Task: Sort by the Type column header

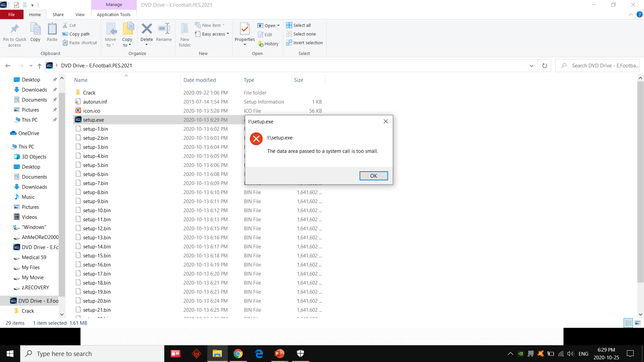Action: (x=266, y=80)
